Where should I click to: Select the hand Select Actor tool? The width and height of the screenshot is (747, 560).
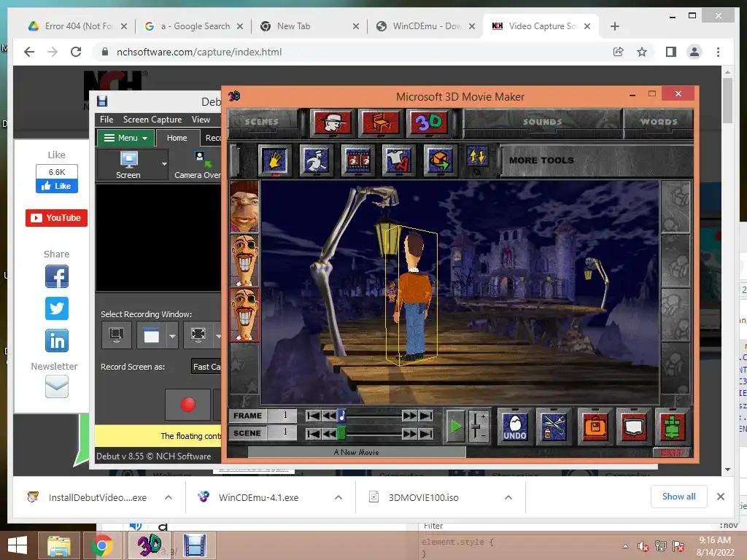click(274, 160)
